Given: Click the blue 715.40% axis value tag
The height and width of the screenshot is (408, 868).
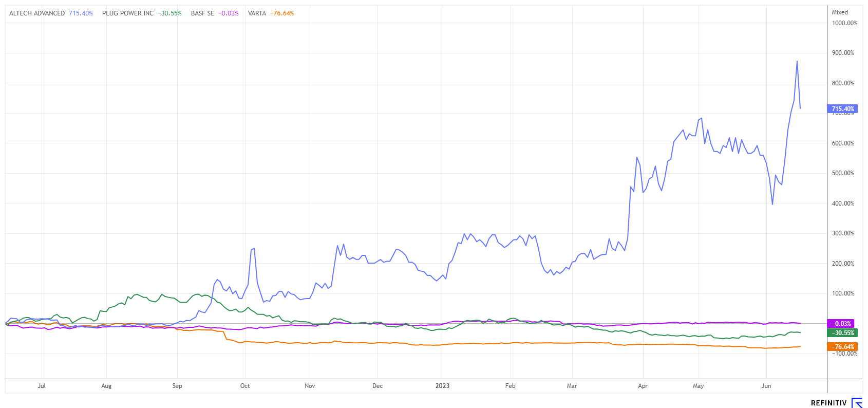Looking at the screenshot, I should [842, 109].
